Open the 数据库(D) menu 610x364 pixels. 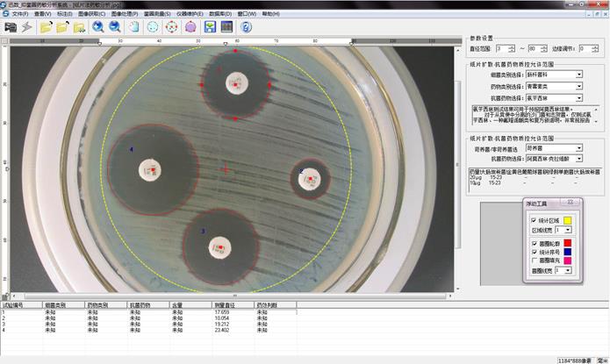tap(221, 15)
